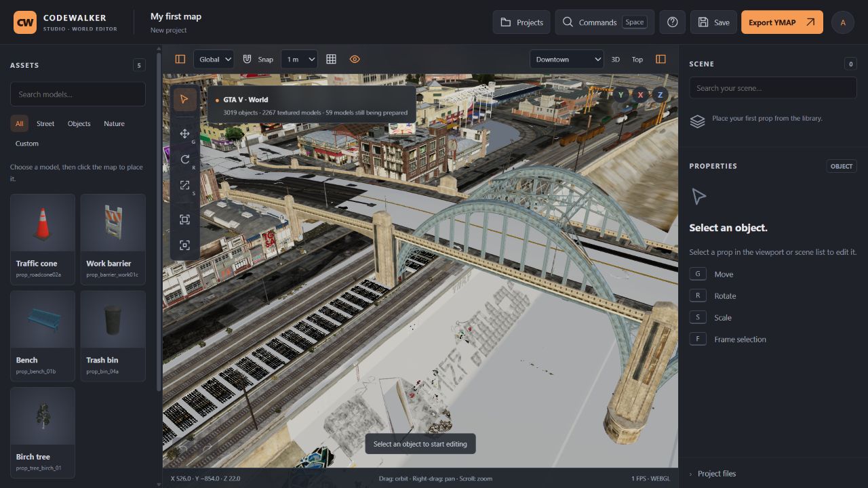
Task: Click the scene count badge 0
Action: [850, 64]
